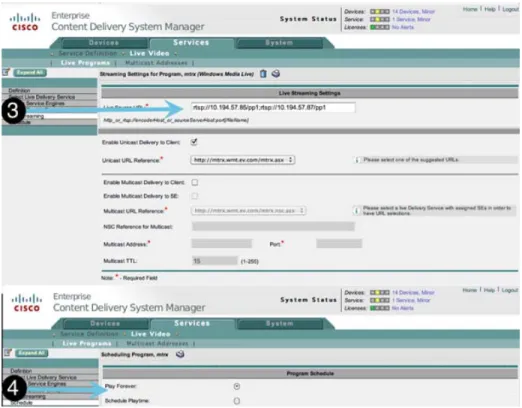Image resolution: width=522 pixels, height=408 pixels.
Task: Click the edit icon left of upper Expand All
Action: point(6,72)
